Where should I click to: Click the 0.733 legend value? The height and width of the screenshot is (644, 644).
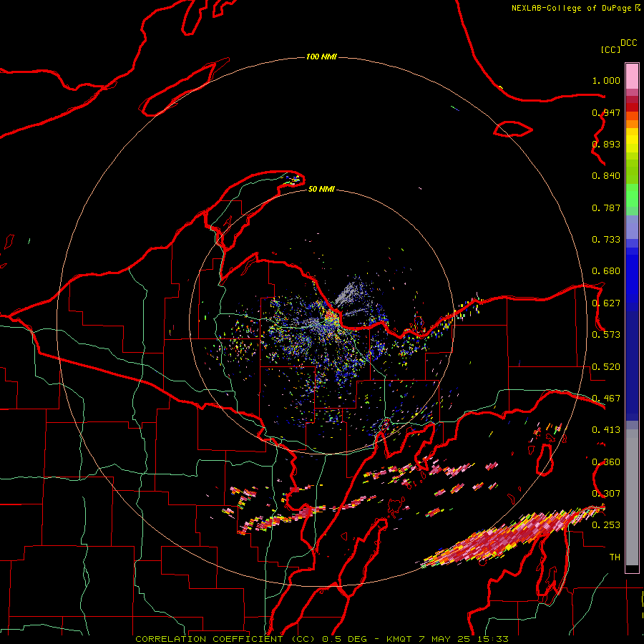(606, 240)
